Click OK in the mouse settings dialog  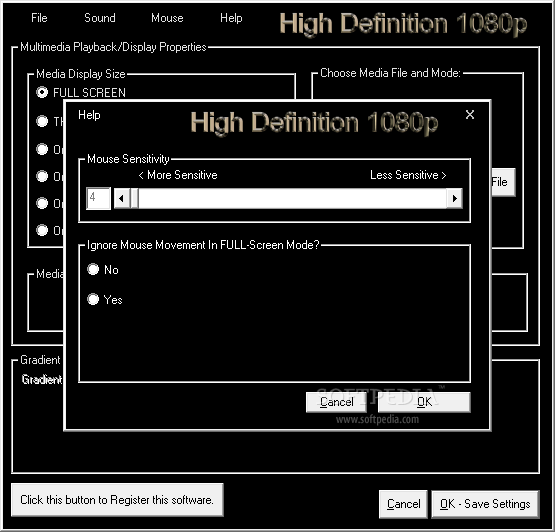424,402
